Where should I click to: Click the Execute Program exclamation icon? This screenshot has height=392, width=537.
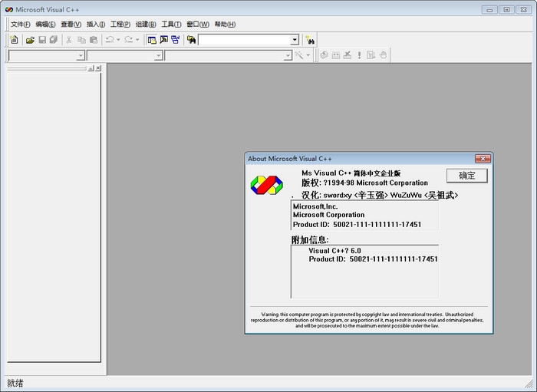coord(359,55)
